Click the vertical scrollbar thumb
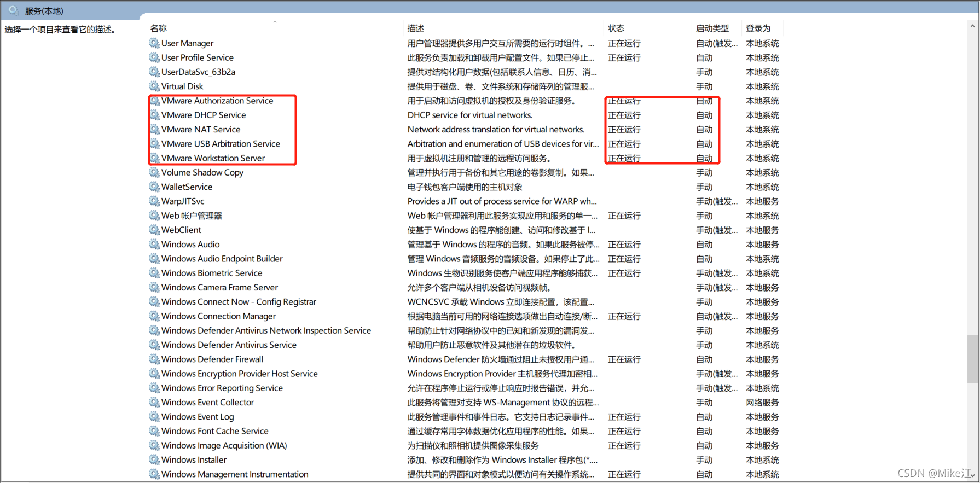Viewport: 980px width, 483px height. (972, 359)
